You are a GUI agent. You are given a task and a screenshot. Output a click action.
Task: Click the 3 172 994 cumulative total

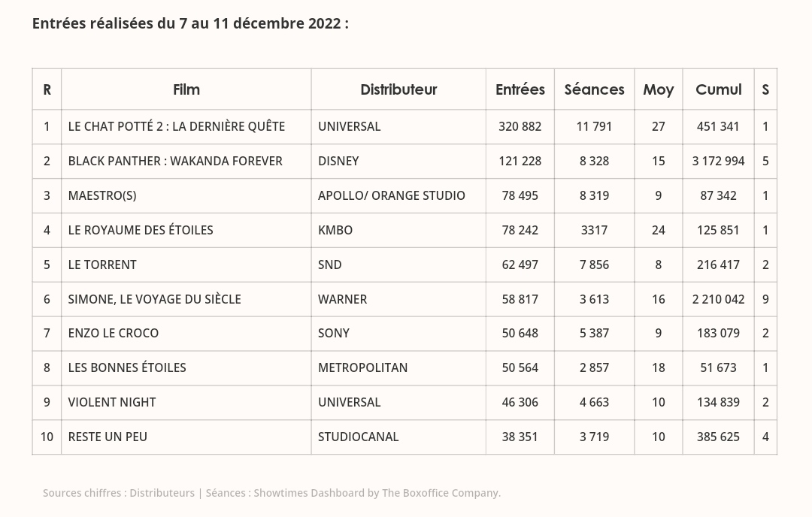pyautogui.click(x=718, y=161)
